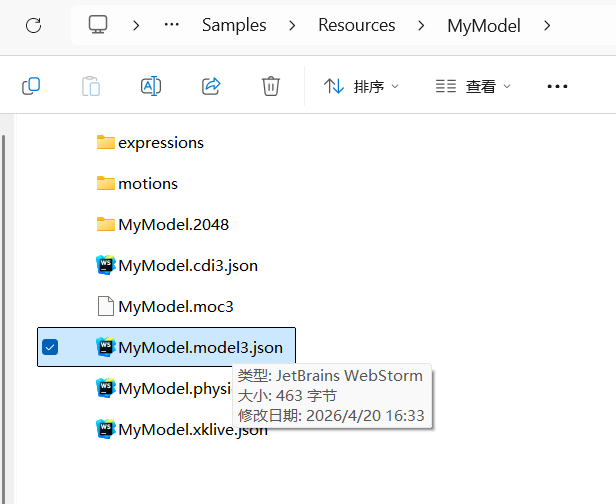The width and height of the screenshot is (616, 504).
Task: Delete the selected file
Action: [271, 86]
